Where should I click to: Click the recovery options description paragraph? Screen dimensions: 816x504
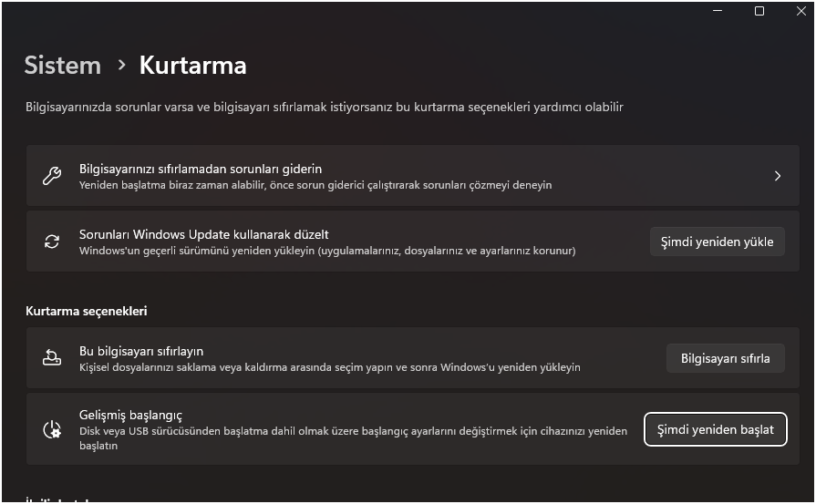pyautogui.click(x=325, y=108)
